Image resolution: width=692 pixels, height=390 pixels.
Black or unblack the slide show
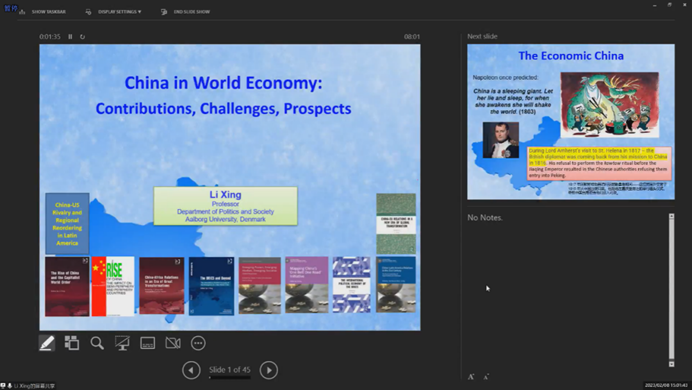pos(122,343)
